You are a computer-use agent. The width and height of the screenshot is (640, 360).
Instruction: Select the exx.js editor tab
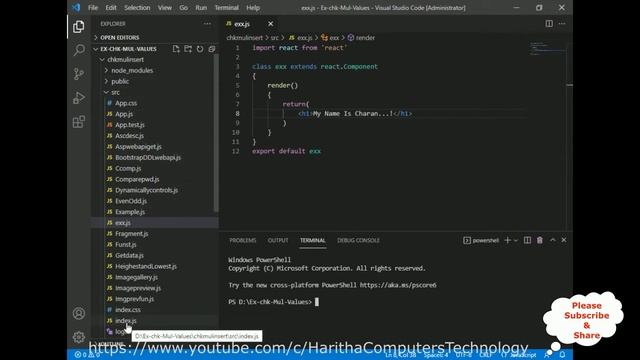(x=242, y=24)
